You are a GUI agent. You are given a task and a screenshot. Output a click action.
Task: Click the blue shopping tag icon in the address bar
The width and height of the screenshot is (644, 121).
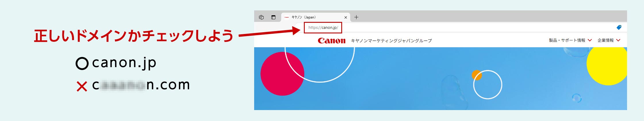pos(619,27)
